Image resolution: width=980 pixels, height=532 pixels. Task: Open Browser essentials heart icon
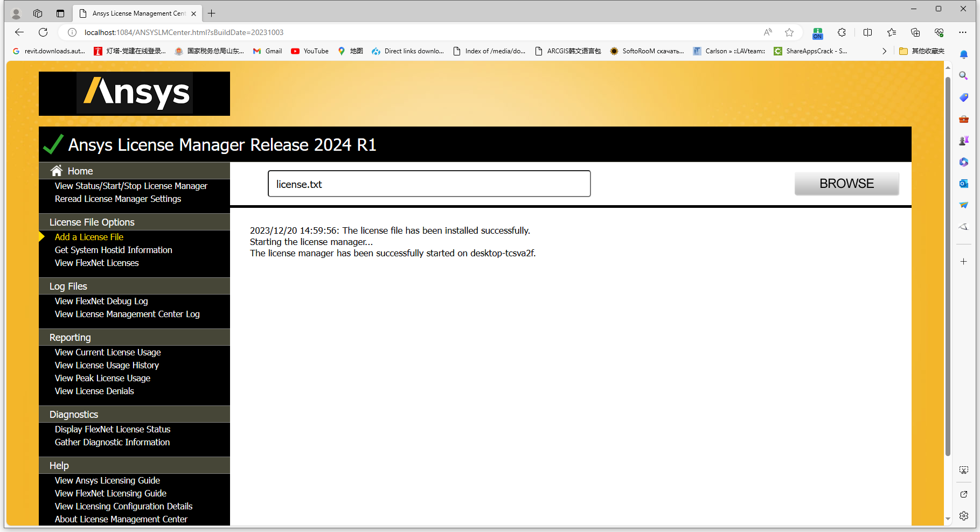pyautogui.click(x=939, y=32)
